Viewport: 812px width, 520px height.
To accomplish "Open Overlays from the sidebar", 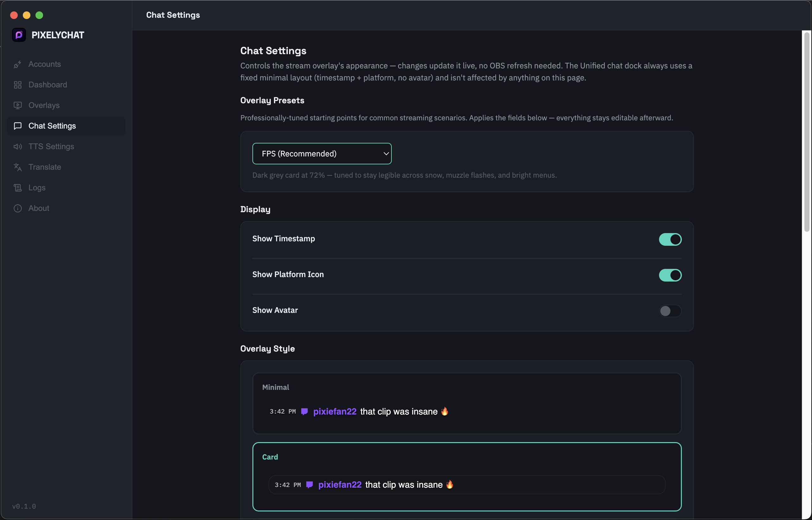I will coord(66,105).
